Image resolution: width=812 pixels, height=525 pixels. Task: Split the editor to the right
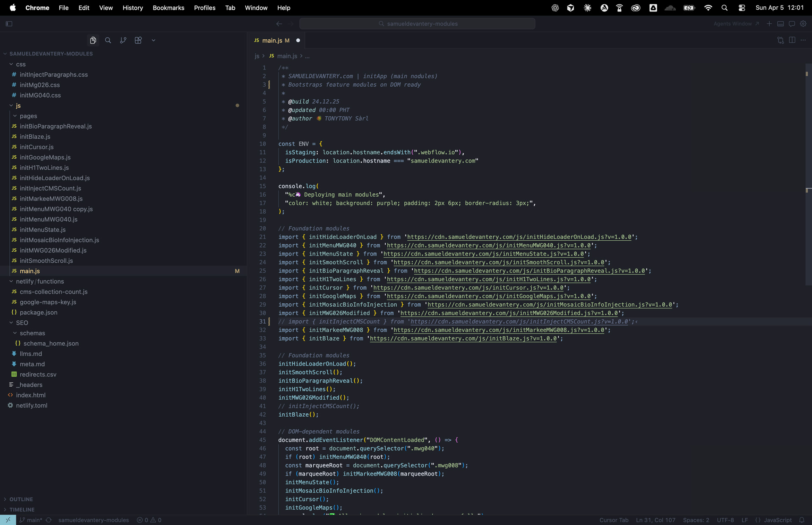(x=792, y=40)
